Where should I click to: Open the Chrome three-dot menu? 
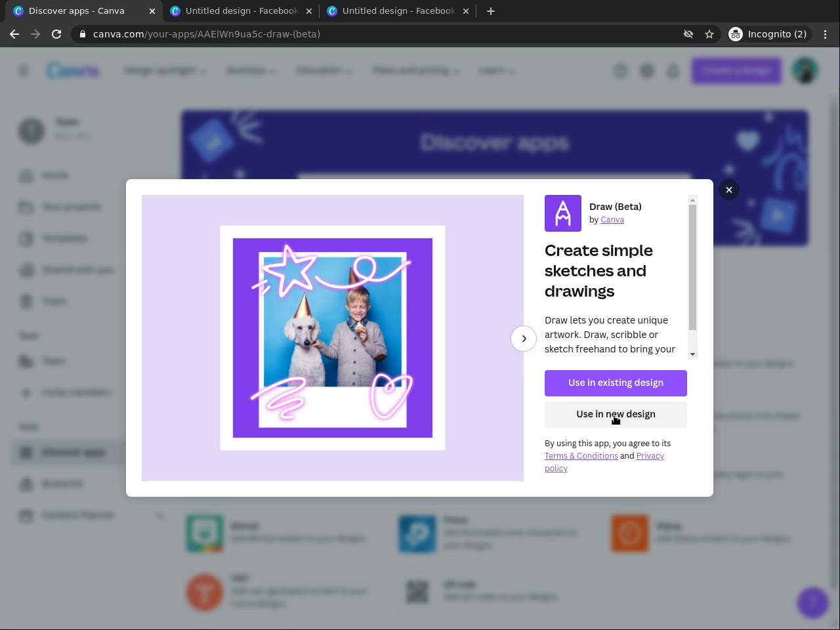pos(826,34)
